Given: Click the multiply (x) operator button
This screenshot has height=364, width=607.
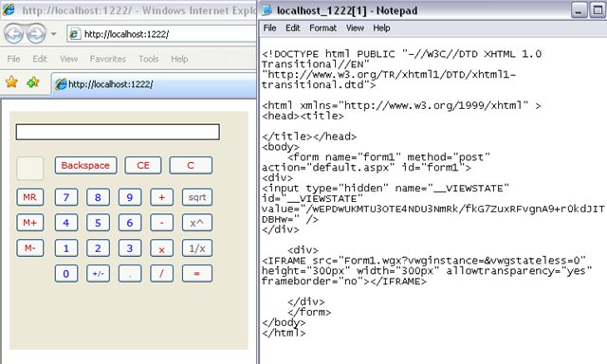Looking at the screenshot, I should (x=161, y=248).
